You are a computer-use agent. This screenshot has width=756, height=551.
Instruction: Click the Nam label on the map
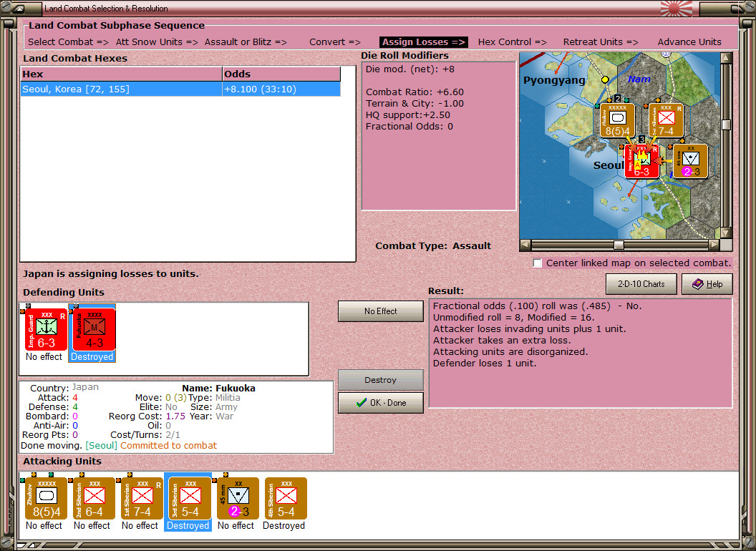[x=639, y=79]
